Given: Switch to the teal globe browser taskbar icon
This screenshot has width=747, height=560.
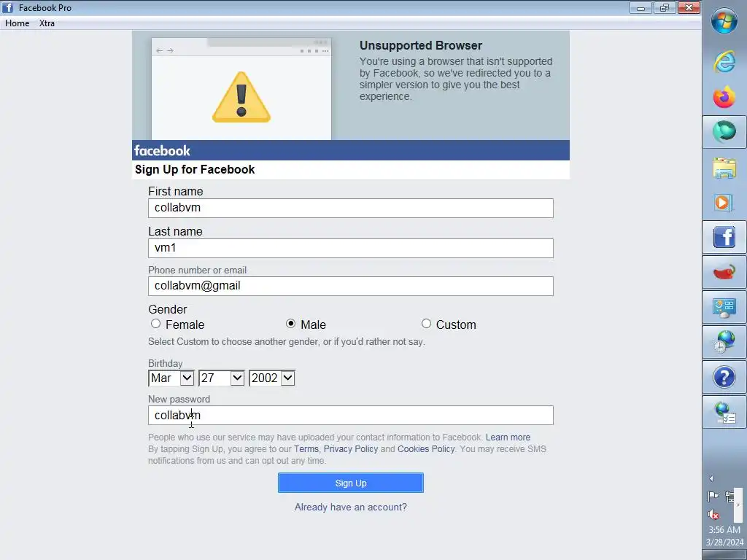Looking at the screenshot, I should (x=724, y=131).
